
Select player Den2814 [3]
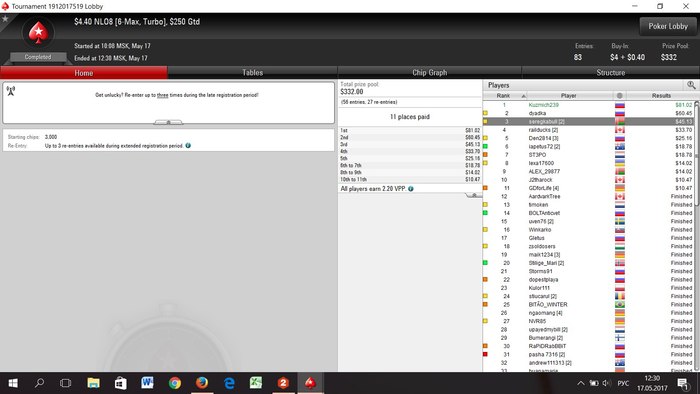(x=588, y=138)
